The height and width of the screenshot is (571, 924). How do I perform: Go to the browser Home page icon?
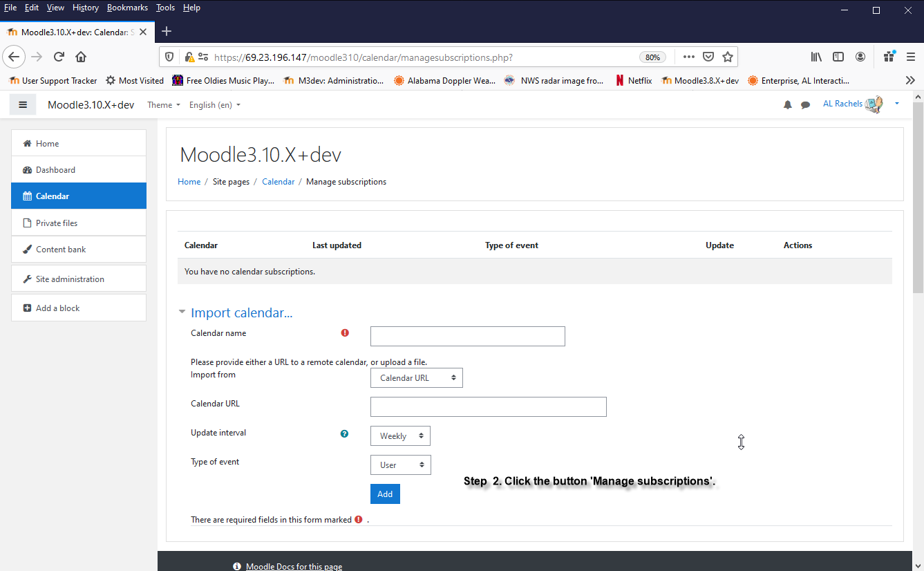click(81, 57)
